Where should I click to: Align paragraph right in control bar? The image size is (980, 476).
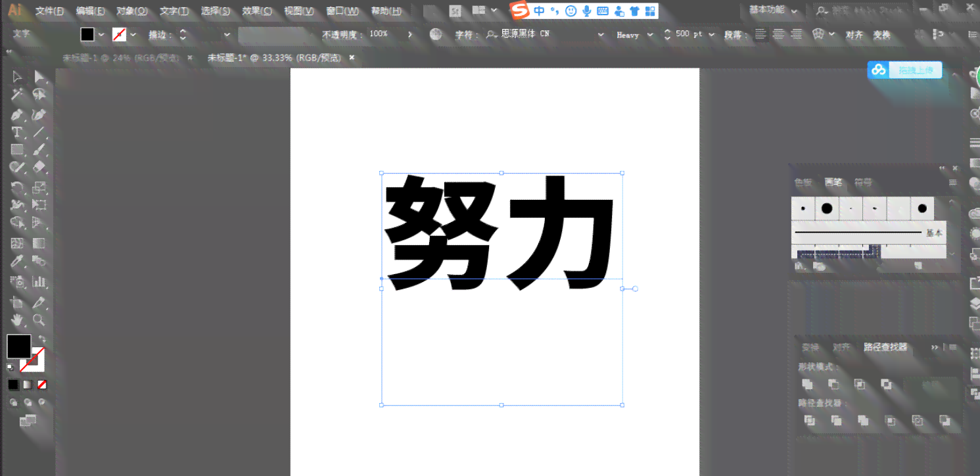pos(797,35)
